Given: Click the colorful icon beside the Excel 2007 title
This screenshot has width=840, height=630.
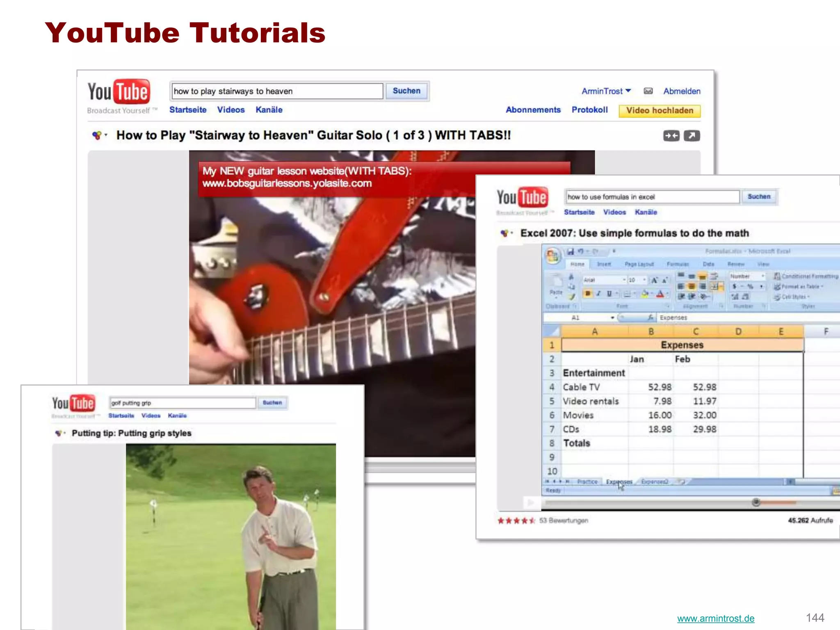Looking at the screenshot, I should click(504, 233).
